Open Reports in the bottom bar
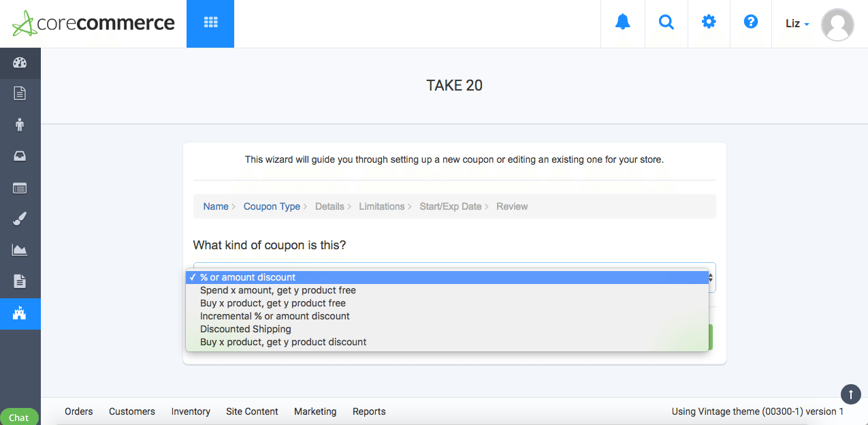 pos(369,411)
